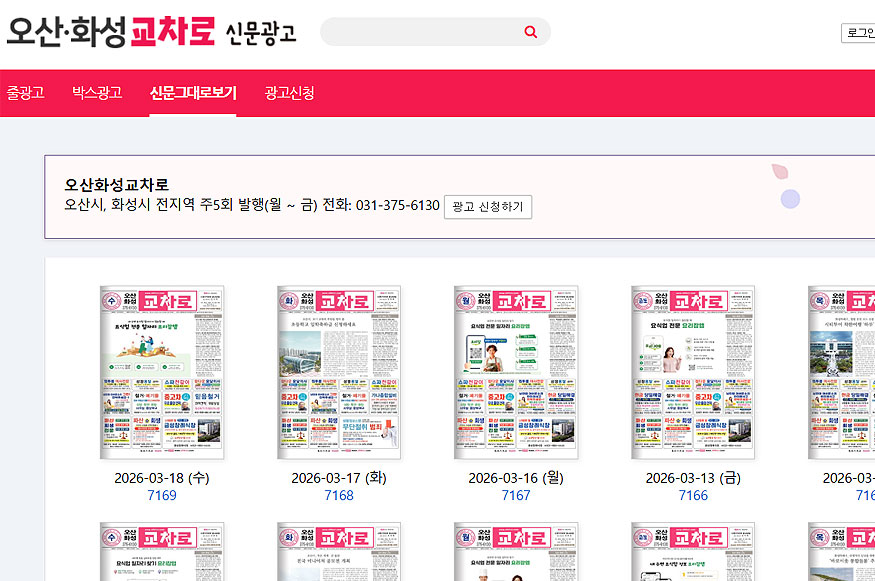Open the 2026-03-16 (월) newspaper thumbnail

(x=516, y=371)
